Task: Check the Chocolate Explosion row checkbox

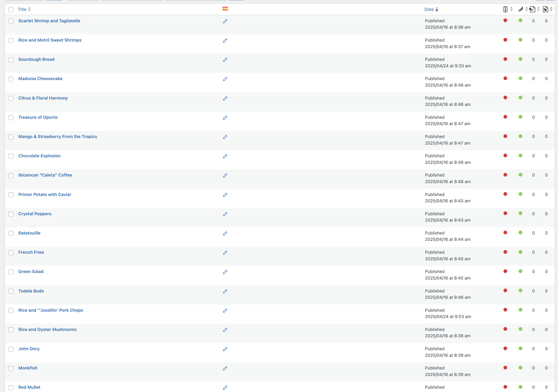Action: click(11, 156)
